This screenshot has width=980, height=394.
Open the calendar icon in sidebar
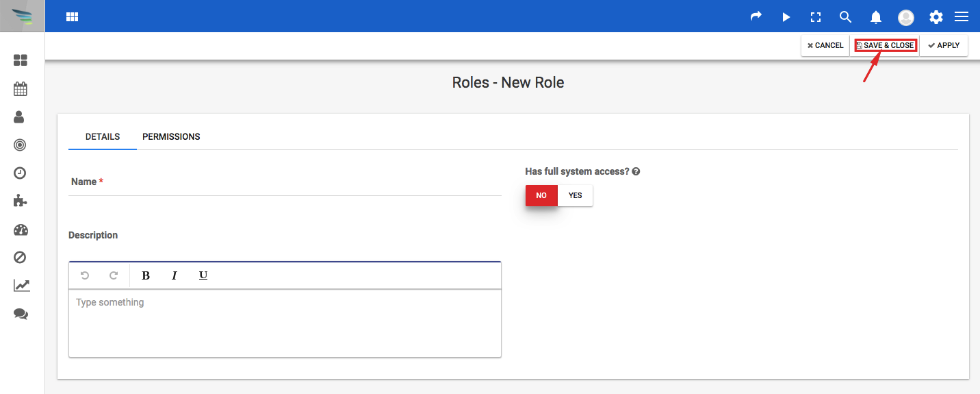[x=21, y=88]
